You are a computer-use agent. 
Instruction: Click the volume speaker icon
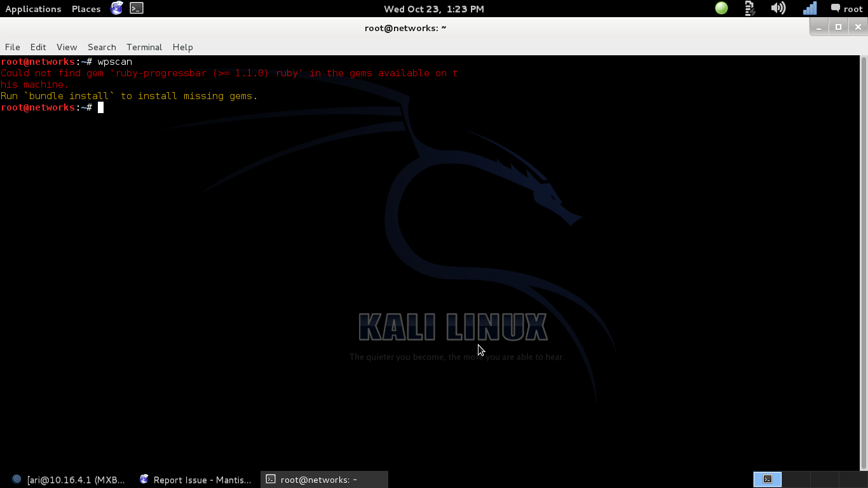click(778, 8)
